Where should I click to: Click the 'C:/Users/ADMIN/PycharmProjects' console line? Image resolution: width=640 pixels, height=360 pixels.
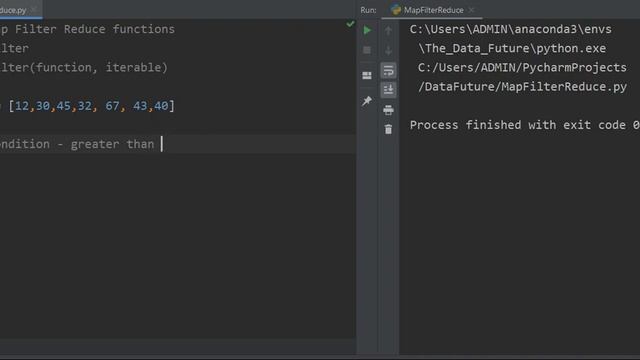522,68
